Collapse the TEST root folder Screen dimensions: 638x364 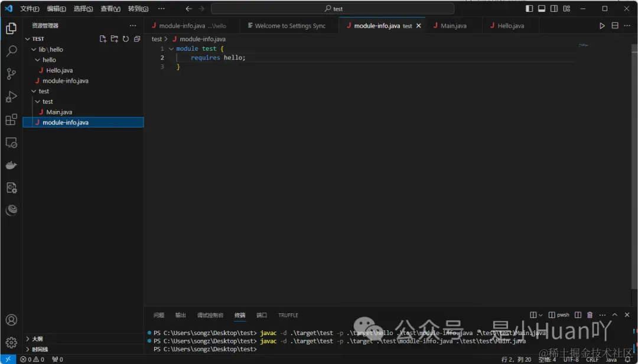pos(28,39)
